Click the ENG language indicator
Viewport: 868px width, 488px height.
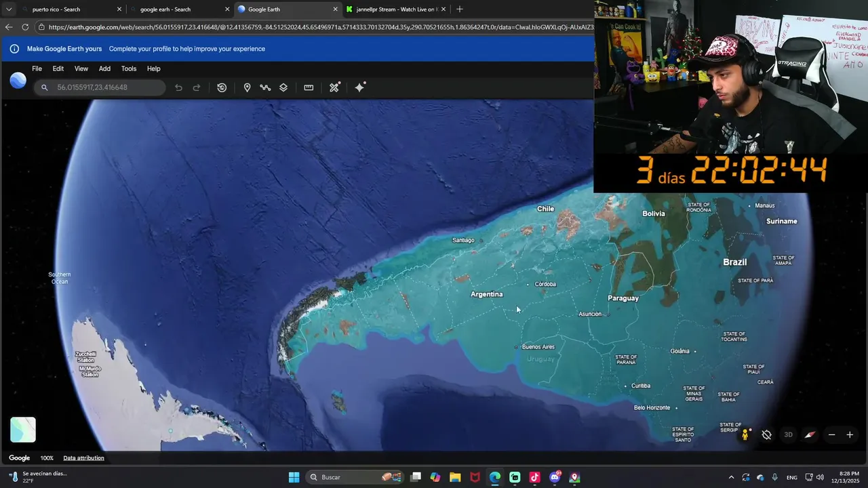pyautogui.click(x=791, y=478)
